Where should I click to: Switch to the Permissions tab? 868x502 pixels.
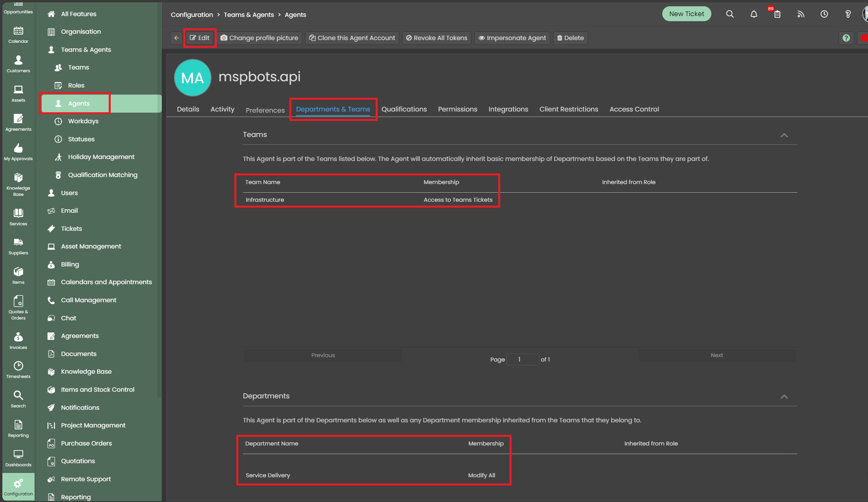coord(457,109)
